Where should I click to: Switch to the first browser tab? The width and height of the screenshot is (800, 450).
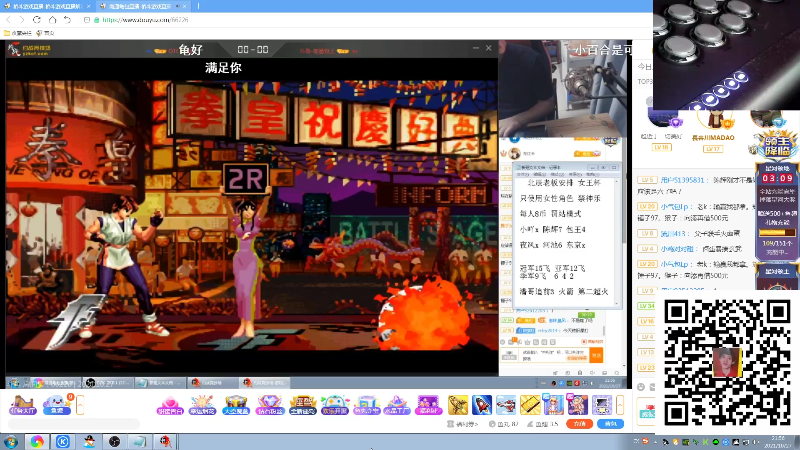(x=47, y=6)
